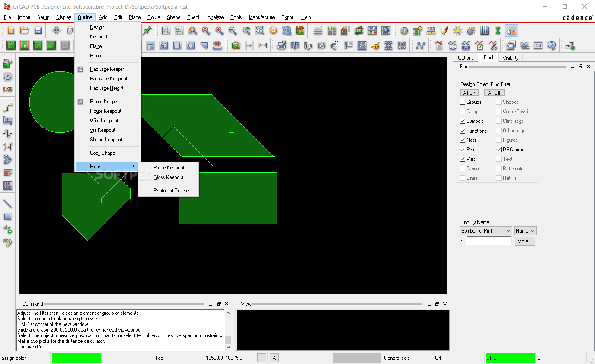This screenshot has height=364, width=595.
Task: Click the paintbrush dehighlight icon
Action: point(444,31)
